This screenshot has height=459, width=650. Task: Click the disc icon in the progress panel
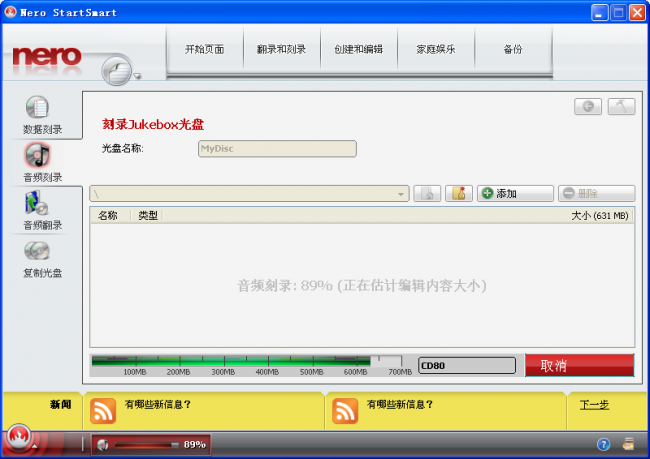pyautogui.click(x=102, y=445)
